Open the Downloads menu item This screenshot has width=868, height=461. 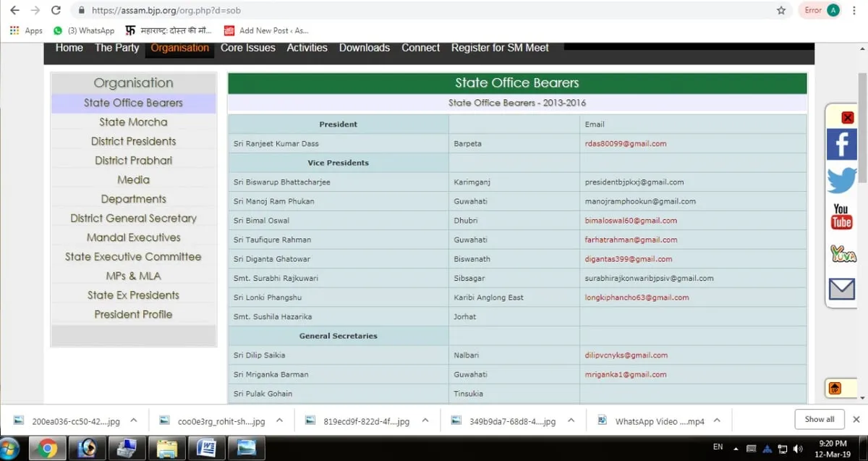pos(365,48)
